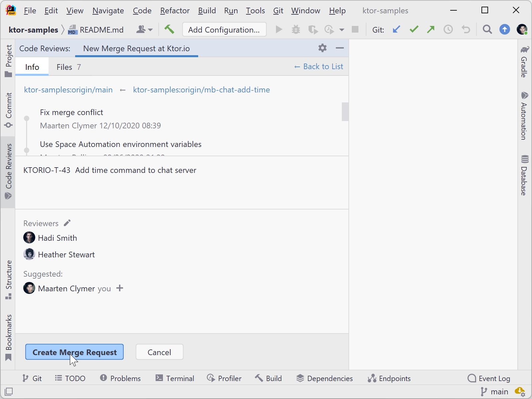Open the Problems tool window
This screenshot has height=399, width=532.
point(120,378)
